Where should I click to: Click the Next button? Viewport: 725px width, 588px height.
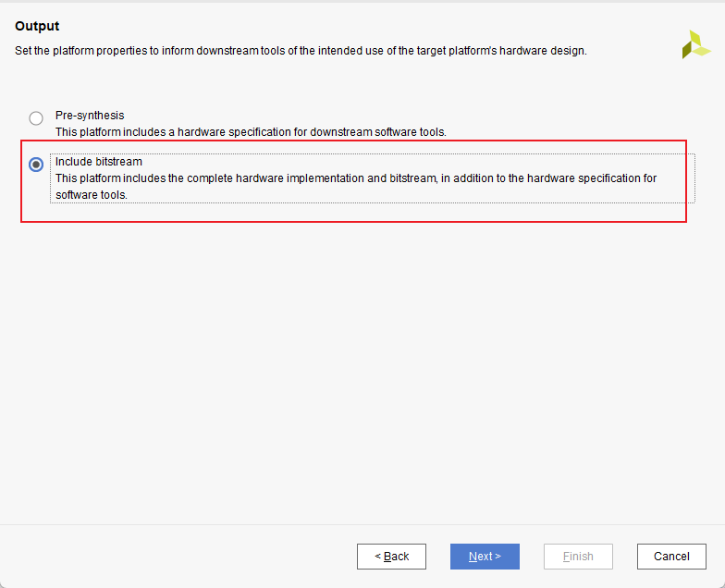(x=485, y=557)
